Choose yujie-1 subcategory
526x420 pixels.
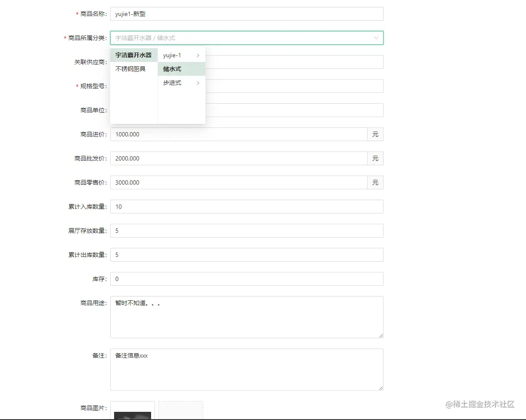coord(182,55)
